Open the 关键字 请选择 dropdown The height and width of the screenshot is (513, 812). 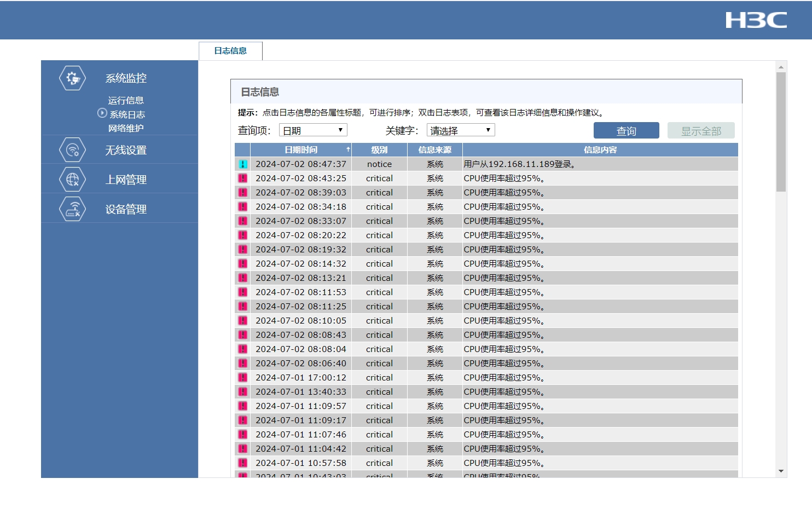[461, 130]
